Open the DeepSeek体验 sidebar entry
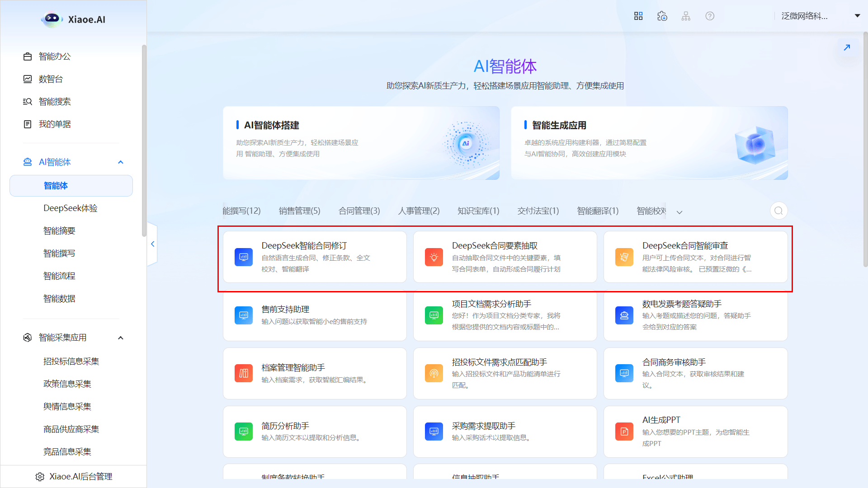 click(x=71, y=208)
